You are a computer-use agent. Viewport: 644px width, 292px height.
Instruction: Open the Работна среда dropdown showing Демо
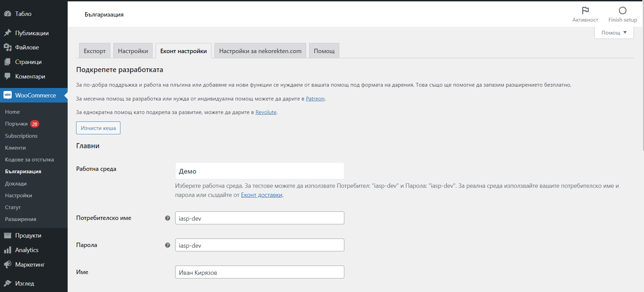[x=259, y=171]
